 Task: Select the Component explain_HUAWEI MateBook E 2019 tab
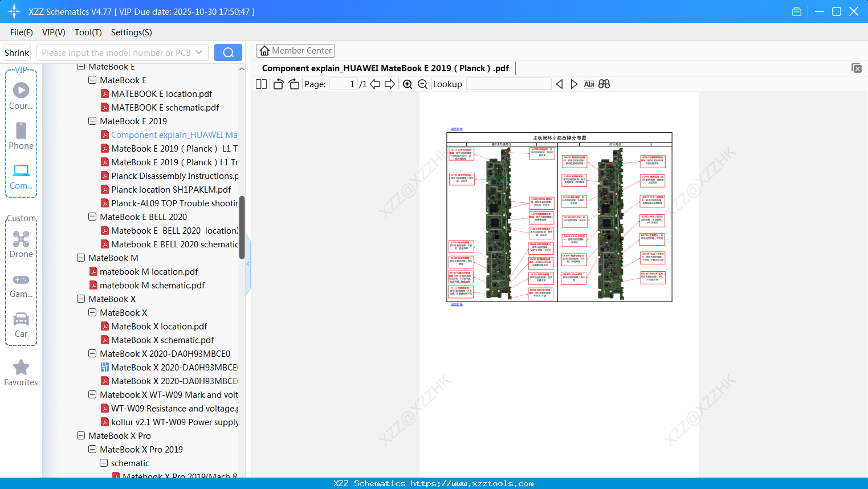385,68
